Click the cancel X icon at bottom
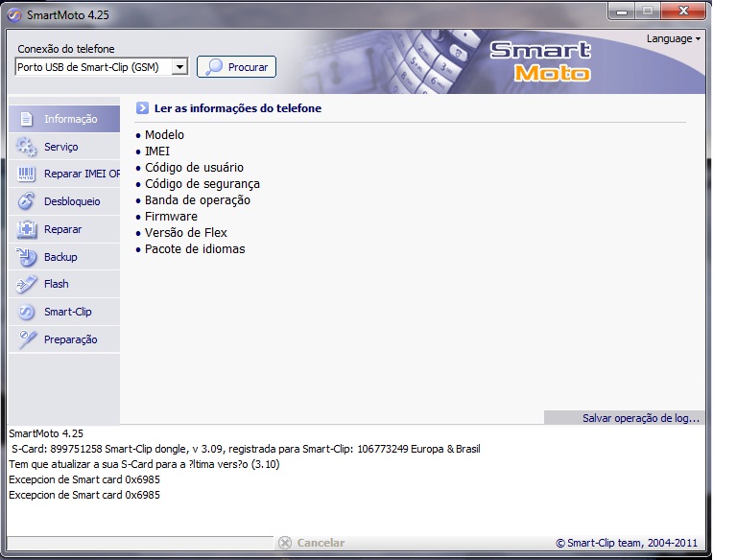 click(285, 543)
